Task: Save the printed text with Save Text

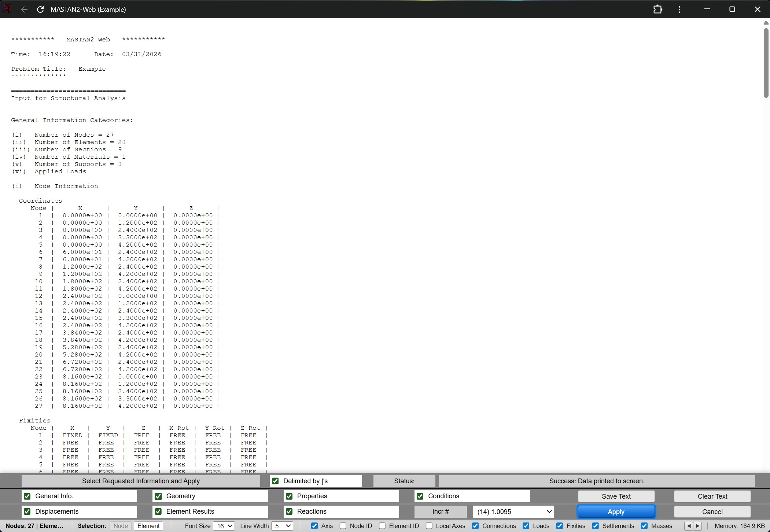Action: 616,496
